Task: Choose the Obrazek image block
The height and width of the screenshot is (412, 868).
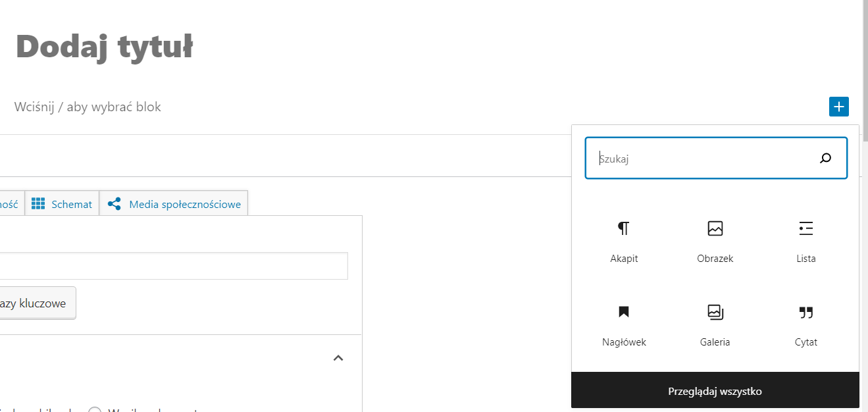Action: 715,241
